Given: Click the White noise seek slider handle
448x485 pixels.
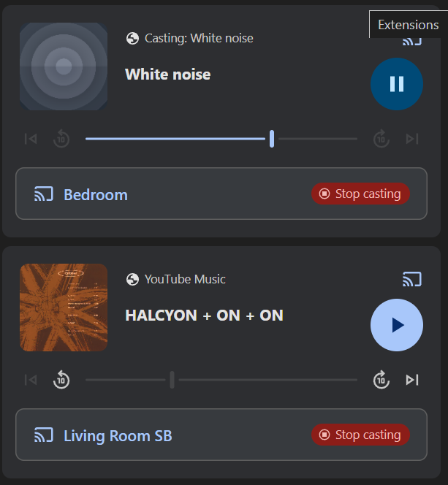Looking at the screenshot, I should point(272,139).
